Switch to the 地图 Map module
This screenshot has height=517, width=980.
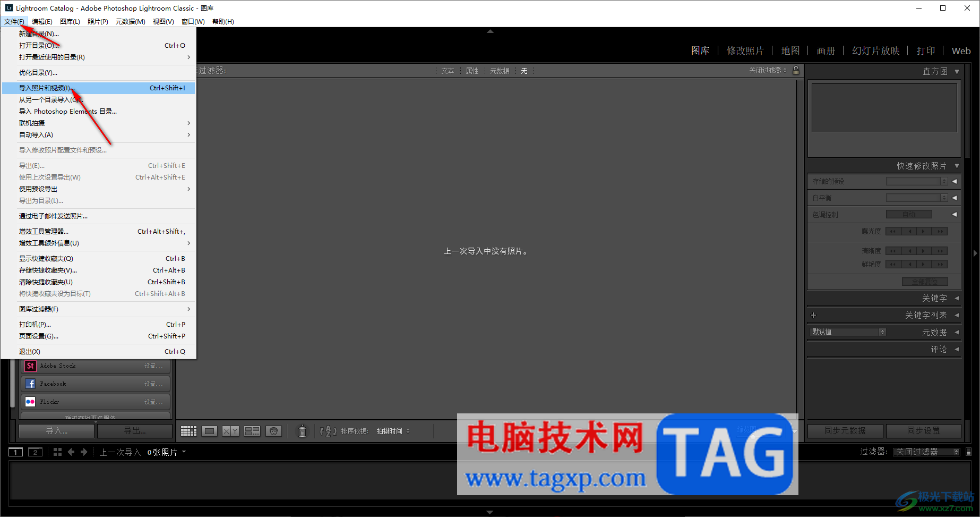tap(790, 51)
